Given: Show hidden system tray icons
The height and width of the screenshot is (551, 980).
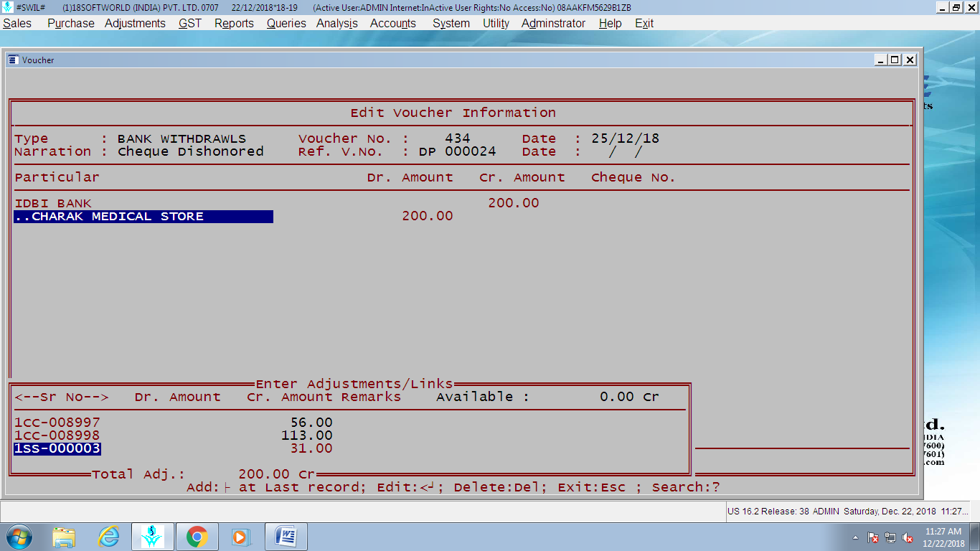Looking at the screenshot, I should tap(855, 537).
